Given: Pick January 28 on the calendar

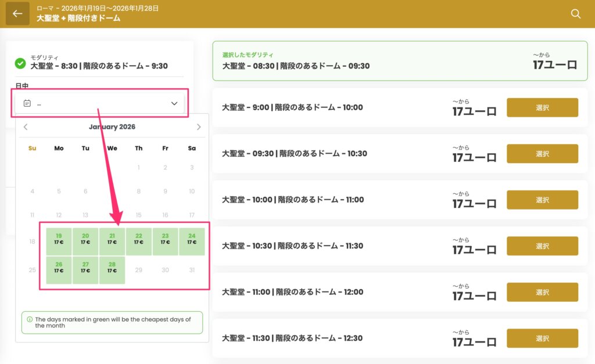Looking at the screenshot, I should [112, 270].
